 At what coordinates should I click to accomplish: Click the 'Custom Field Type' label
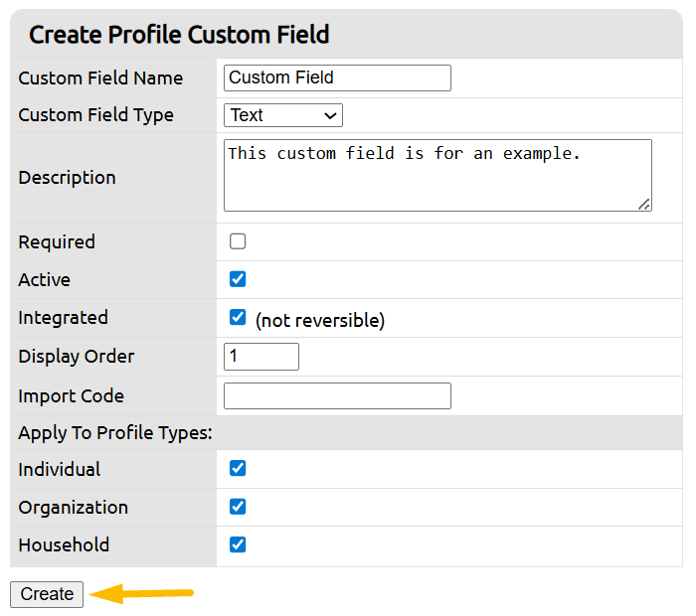[95, 115]
